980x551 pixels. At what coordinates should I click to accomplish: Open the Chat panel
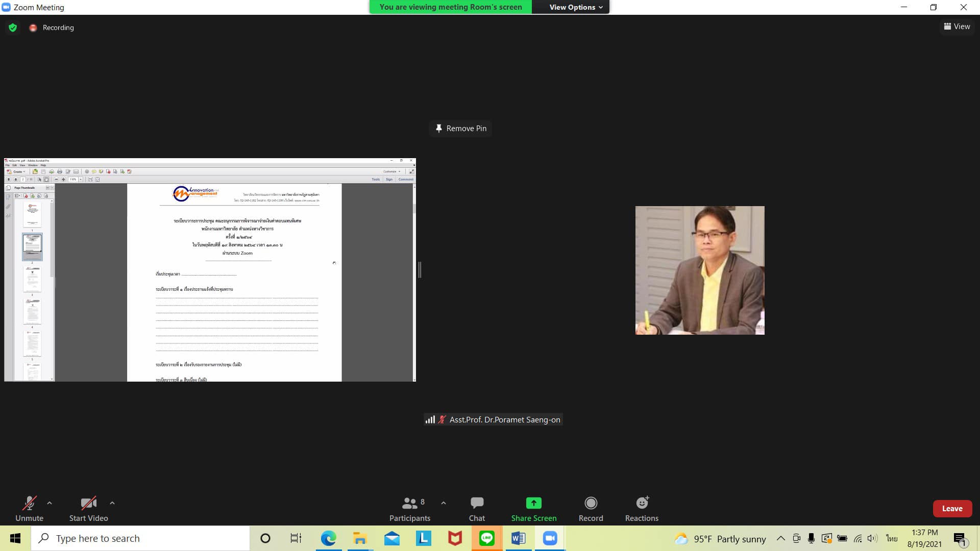(477, 509)
